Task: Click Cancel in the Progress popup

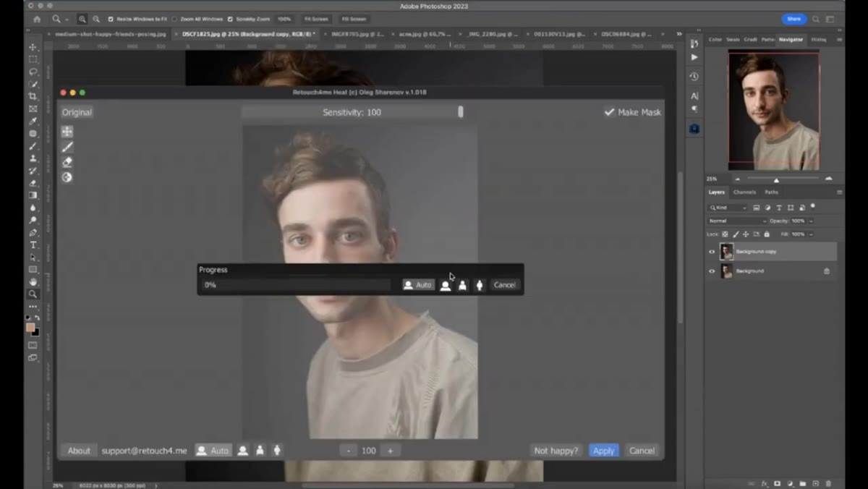Action: [504, 285]
